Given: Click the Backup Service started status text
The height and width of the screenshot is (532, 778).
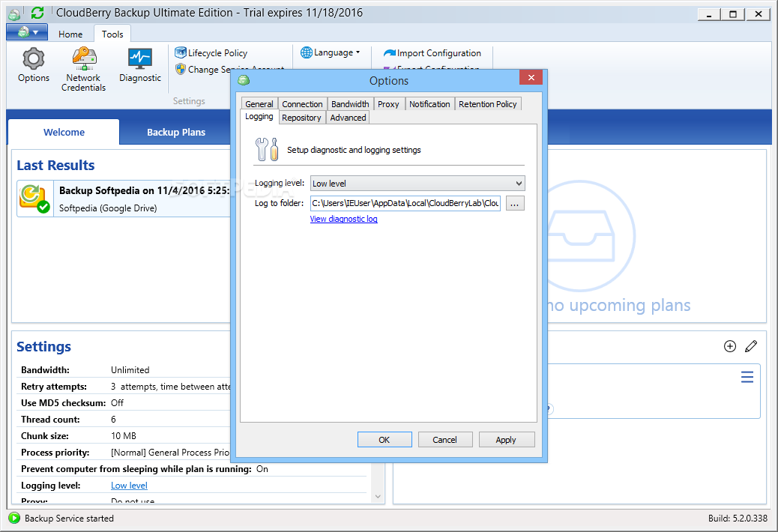Looking at the screenshot, I should [69, 518].
